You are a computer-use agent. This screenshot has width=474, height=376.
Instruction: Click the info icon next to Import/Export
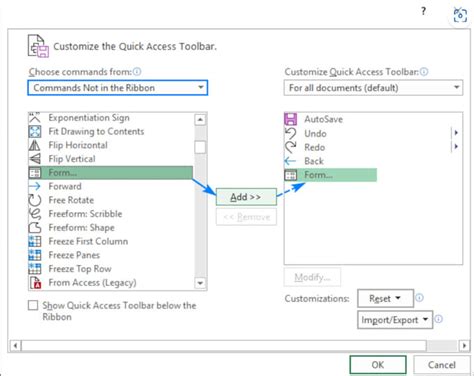point(439,319)
